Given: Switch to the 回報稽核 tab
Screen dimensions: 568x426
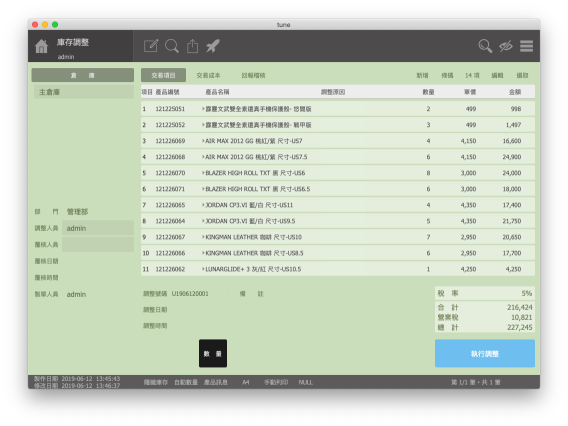Looking at the screenshot, I should point(253,75).
